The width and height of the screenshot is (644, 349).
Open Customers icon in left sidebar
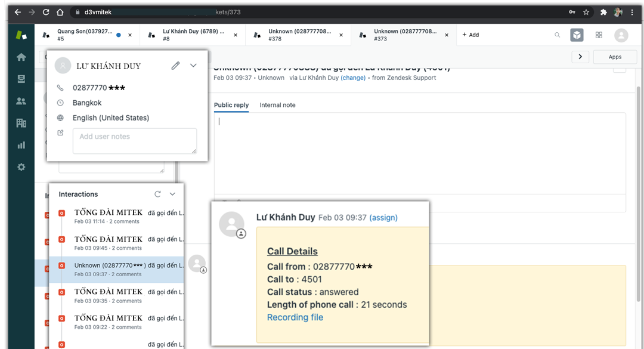[x=21, y=101]
